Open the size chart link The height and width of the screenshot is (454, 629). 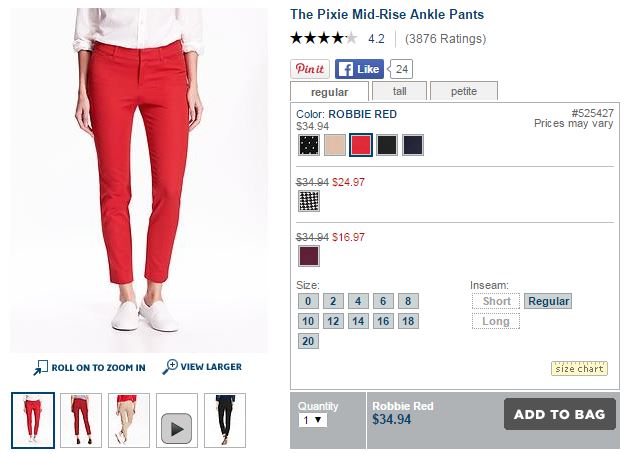(579, 368)
